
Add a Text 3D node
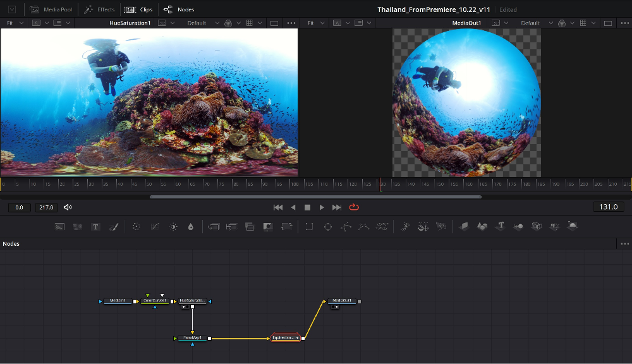[501, 226]
